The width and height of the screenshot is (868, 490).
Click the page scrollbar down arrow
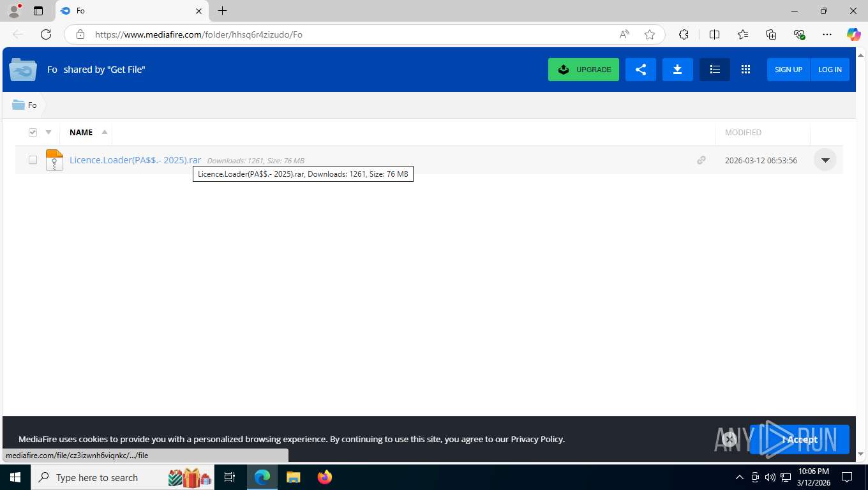pos(861,454)
